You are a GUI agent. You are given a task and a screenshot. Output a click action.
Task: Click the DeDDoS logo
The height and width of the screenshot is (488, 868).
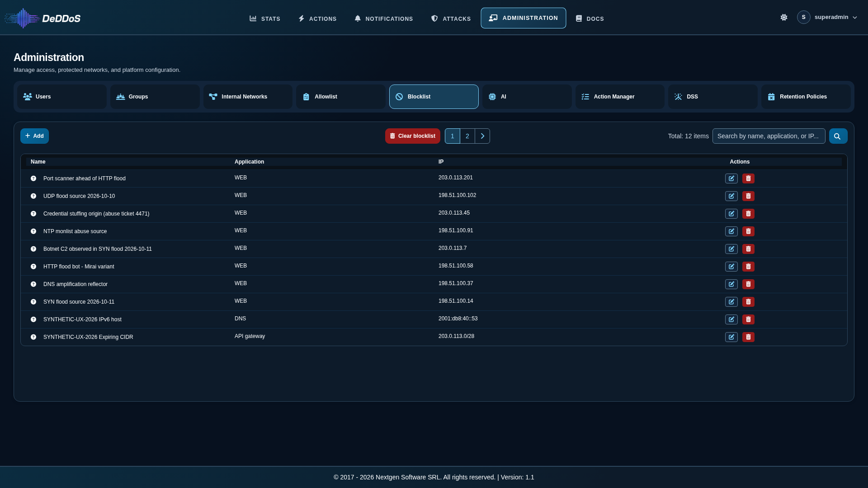[42, 18]
